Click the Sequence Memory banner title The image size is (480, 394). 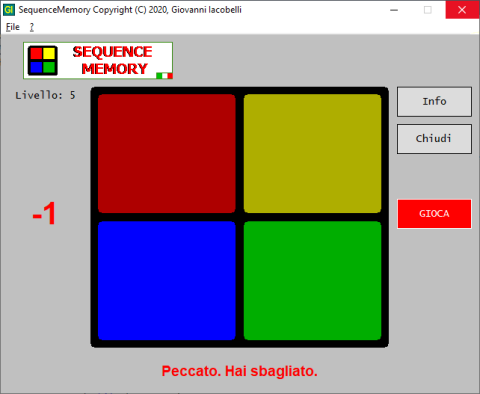pyautogui.click(x=113, y=60)
